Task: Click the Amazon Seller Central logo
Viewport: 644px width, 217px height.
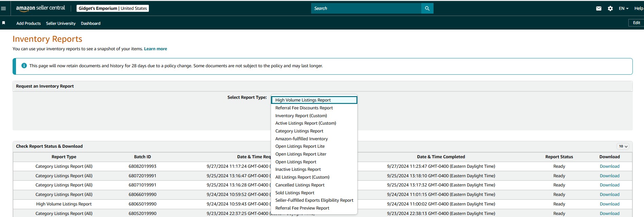Action: (x=40, y=8)
